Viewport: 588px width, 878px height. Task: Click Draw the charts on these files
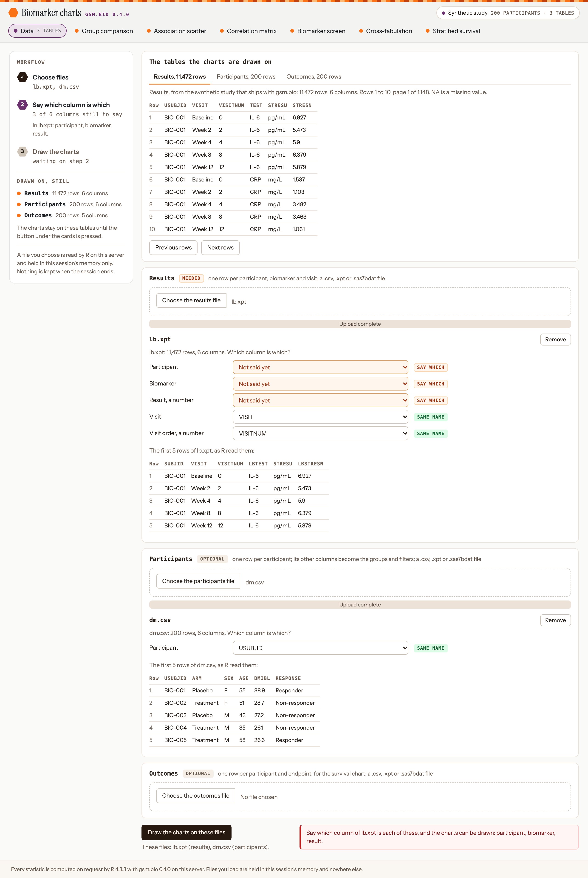[186, 832]
